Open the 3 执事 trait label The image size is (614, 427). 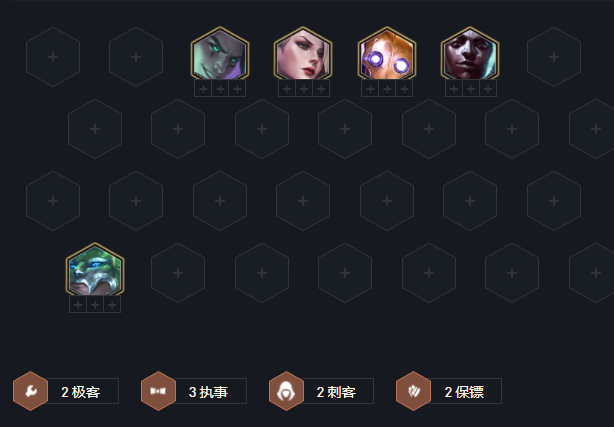pyautogui.click(x=209, y=391)
